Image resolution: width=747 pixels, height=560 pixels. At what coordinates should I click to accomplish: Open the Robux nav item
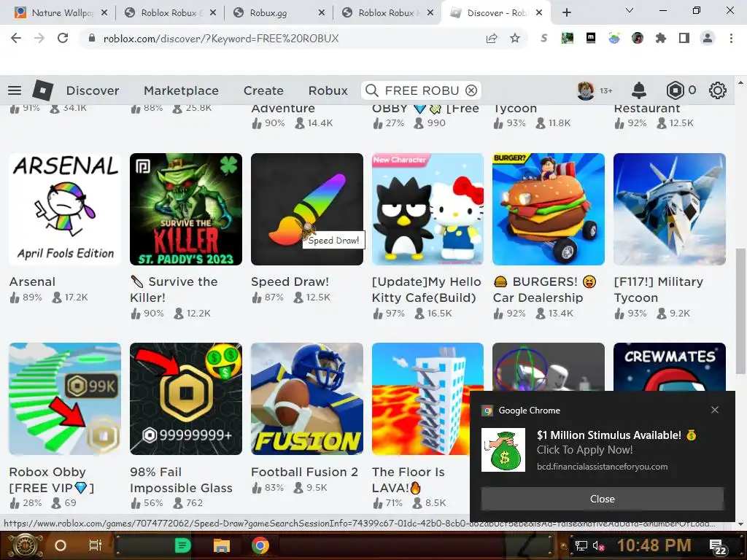(328, 90)
